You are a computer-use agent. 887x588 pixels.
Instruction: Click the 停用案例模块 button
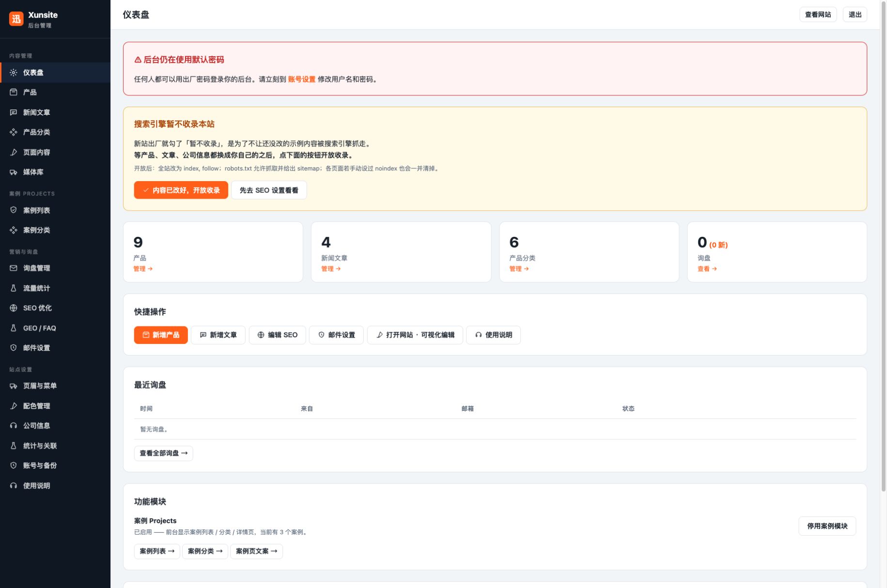pos(827,526)
